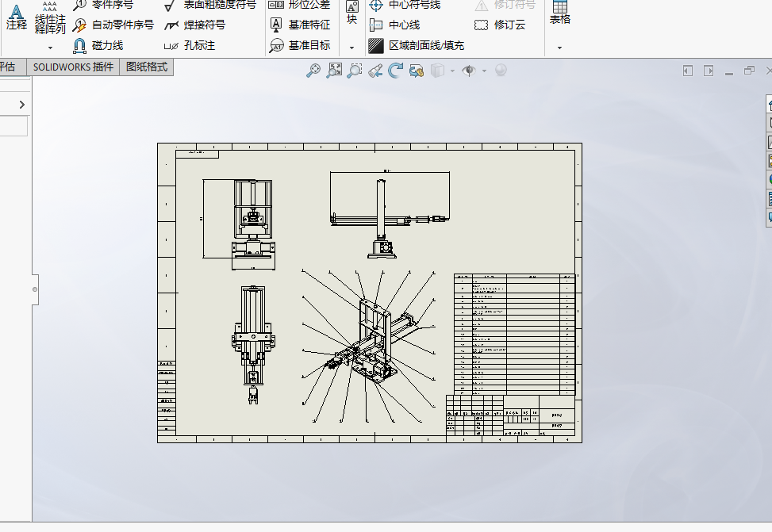772x532 pixels.
Task: Pick the 中心线 centerline tool
Action: click(x=395, y=25)
